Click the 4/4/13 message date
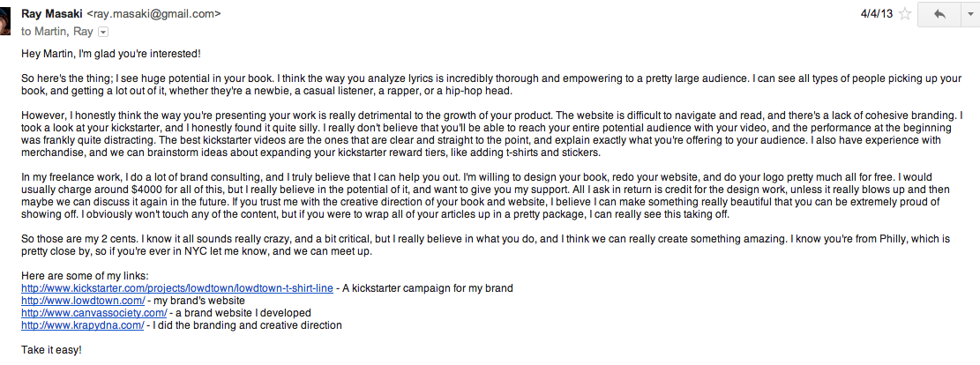 pyautogui.click(x=876, y=14)
